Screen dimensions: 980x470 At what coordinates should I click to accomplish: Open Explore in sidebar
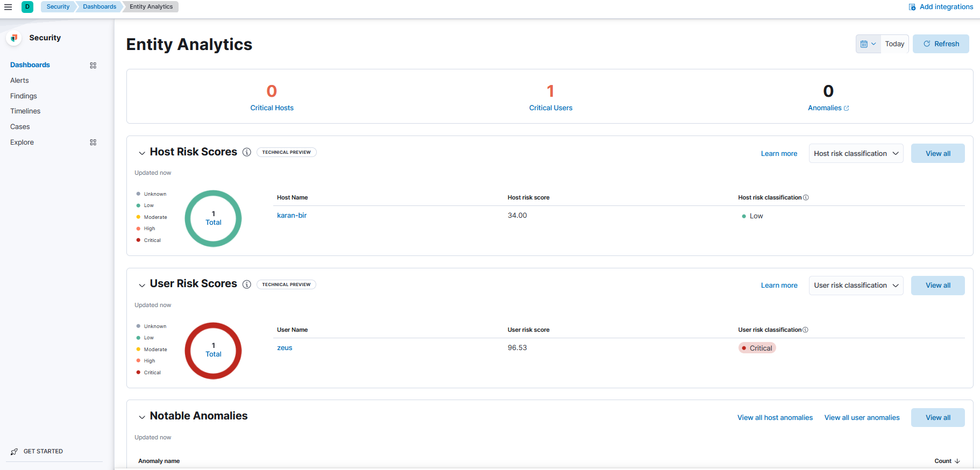[22, 143]
